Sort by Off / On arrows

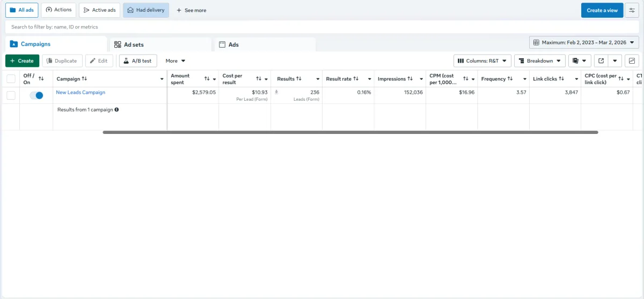pyautogui.click(x=41, y=79)
